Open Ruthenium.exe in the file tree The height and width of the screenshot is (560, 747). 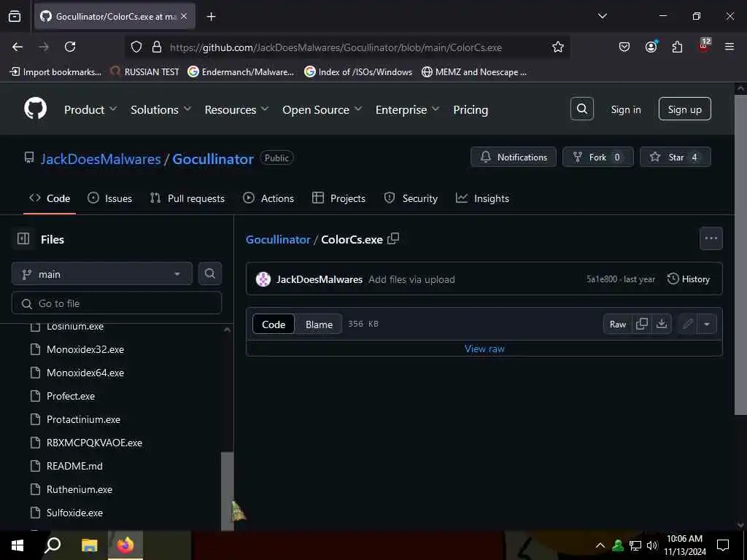click(79, 489)
